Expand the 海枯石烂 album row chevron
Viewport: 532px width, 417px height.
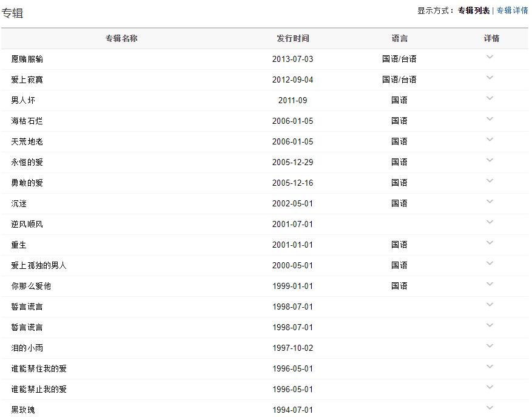pos(490,119)
